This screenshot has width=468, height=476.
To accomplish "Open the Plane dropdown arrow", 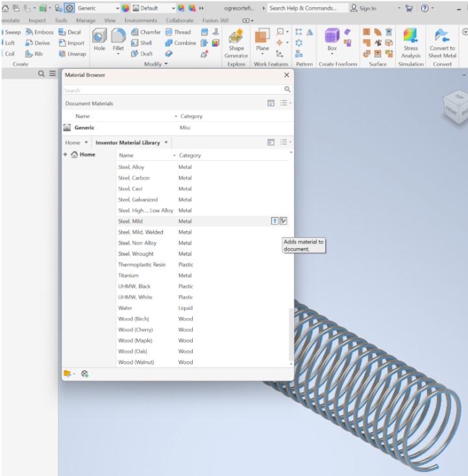I will (x=262, y=54).
